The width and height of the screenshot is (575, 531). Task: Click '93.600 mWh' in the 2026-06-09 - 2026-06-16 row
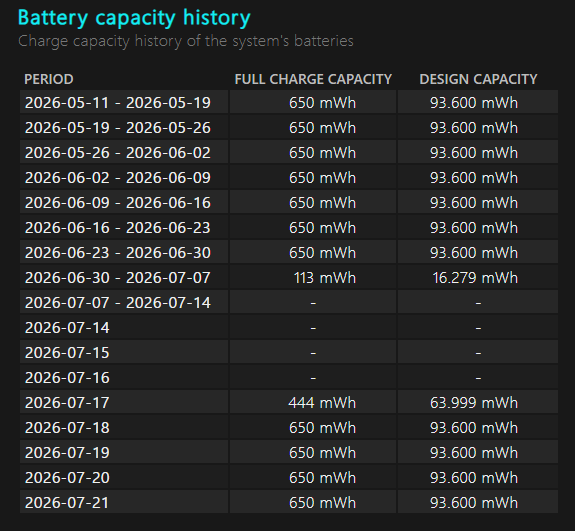(474, 203)
